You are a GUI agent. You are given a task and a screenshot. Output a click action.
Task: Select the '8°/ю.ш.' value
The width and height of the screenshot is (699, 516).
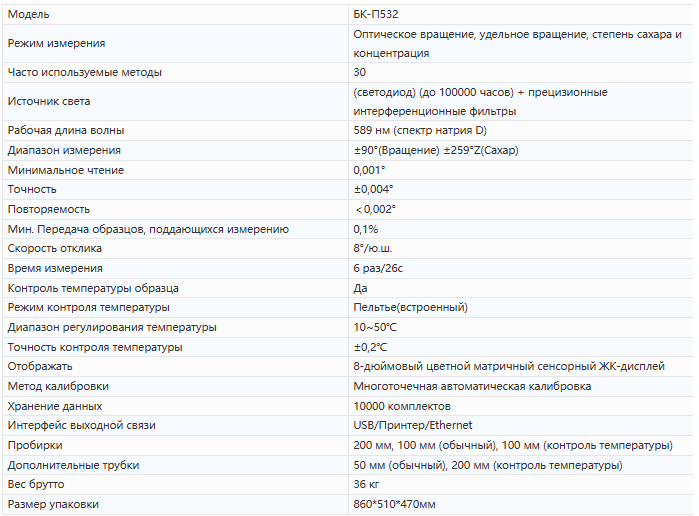pyautogui.click(x=373, y=248)
